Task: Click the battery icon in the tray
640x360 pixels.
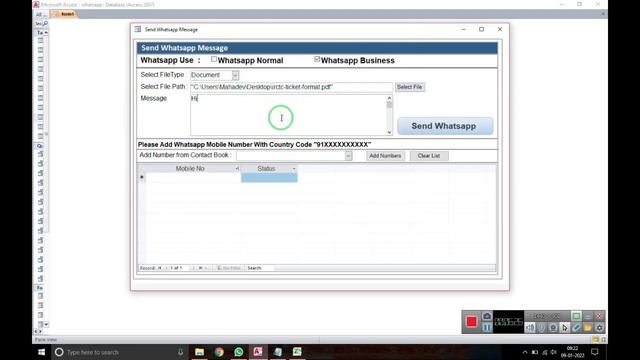Action: click(535, 352)
